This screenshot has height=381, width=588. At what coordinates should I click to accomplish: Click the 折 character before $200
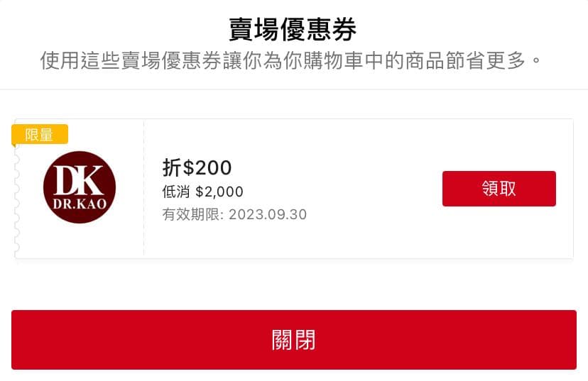171,167
